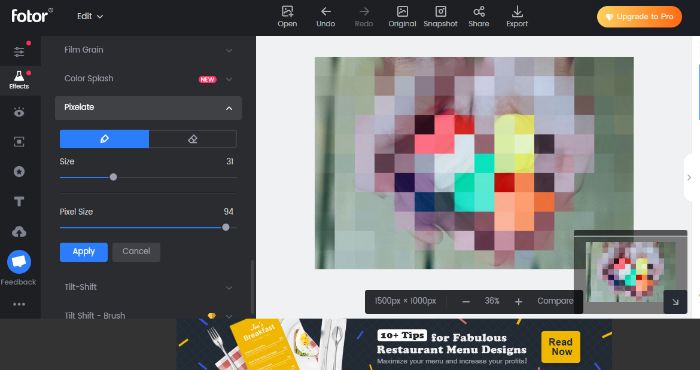Expand the Film Grain effect
The height and width of the screenshot is (370, 700).
pyautogui.click(x=148, y=50)
